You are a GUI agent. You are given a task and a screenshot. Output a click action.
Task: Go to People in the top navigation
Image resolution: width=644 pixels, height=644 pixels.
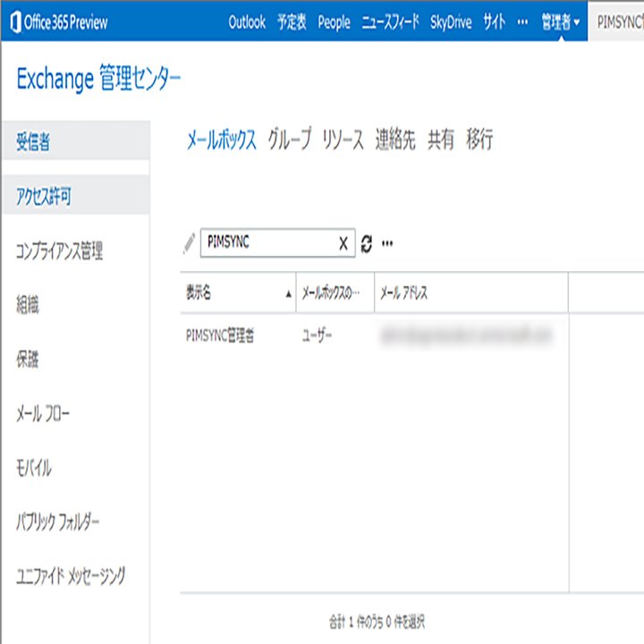coord(334,22)
